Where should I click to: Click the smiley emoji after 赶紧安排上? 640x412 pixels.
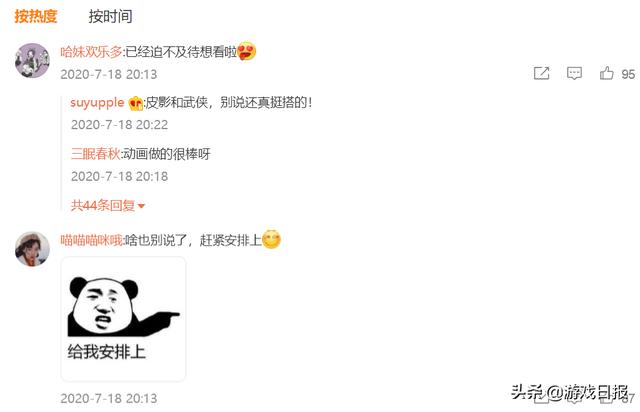[x=271, y=239]
